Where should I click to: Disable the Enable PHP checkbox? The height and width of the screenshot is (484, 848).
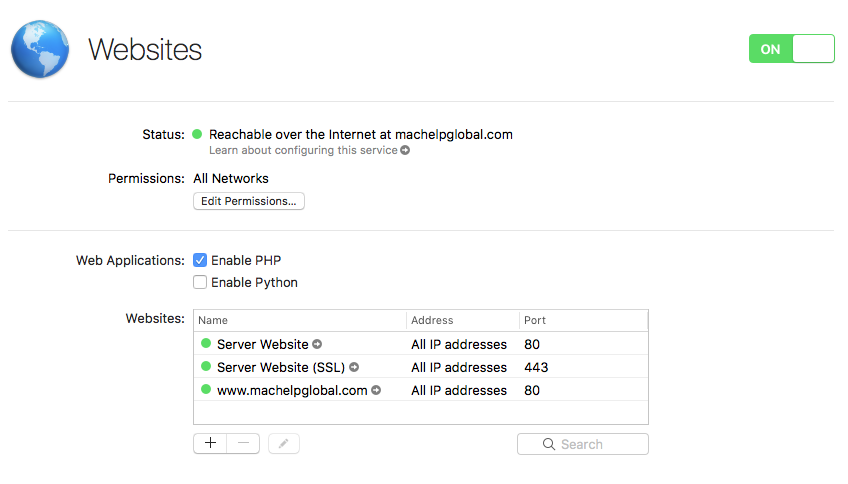tap(200, 260)
